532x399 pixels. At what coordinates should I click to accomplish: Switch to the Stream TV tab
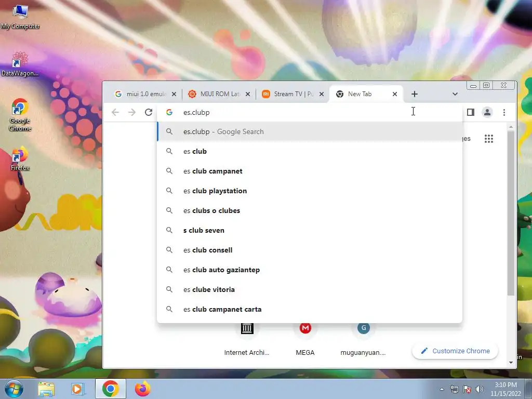[293, 94]
